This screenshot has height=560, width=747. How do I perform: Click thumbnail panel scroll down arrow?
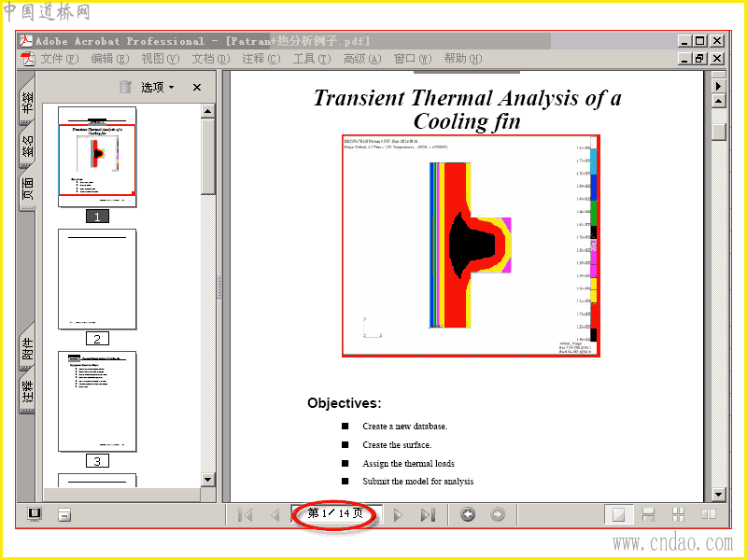point(207,480)
